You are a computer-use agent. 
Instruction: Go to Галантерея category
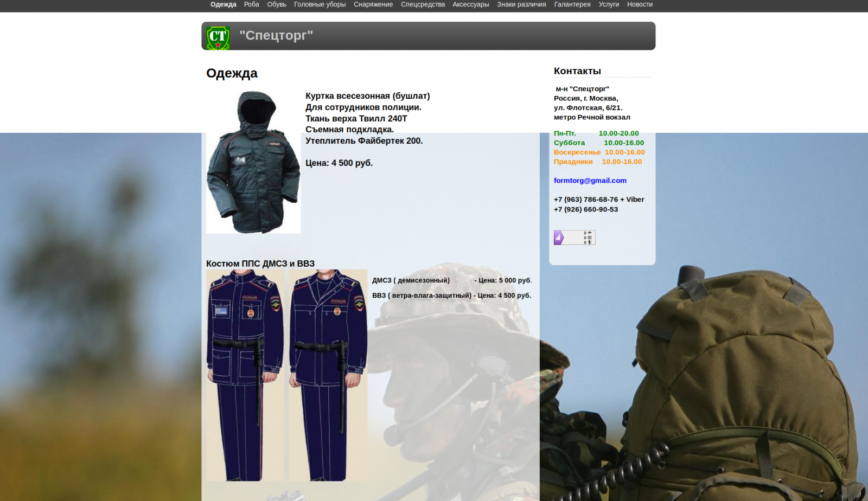pyautogui.click(x=572, y=4)
